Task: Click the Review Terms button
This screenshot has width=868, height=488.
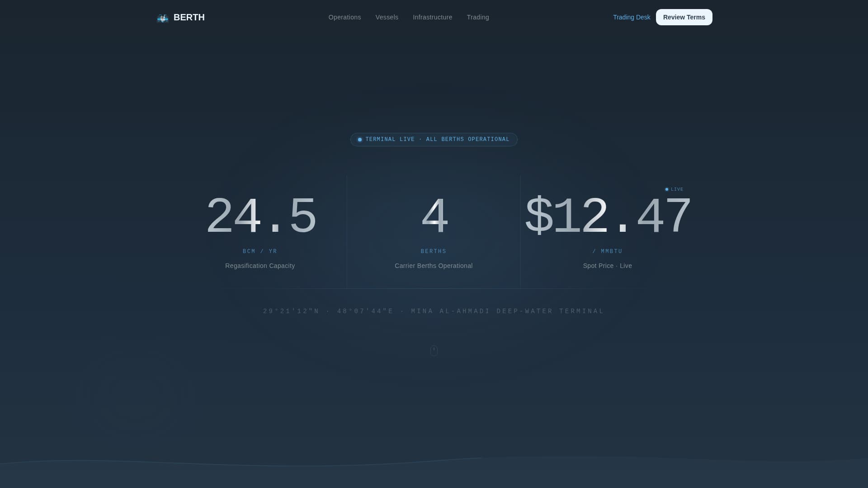Action: tap(684, 17)
